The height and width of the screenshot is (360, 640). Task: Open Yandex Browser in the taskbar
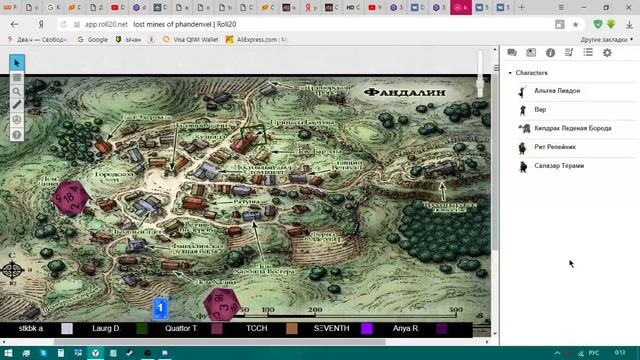(96, 353)
